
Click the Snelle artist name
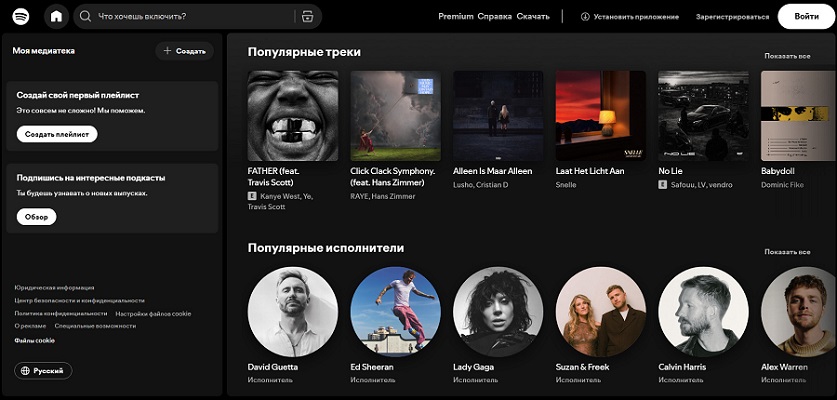pyautogui.click(x=566, y=185)
